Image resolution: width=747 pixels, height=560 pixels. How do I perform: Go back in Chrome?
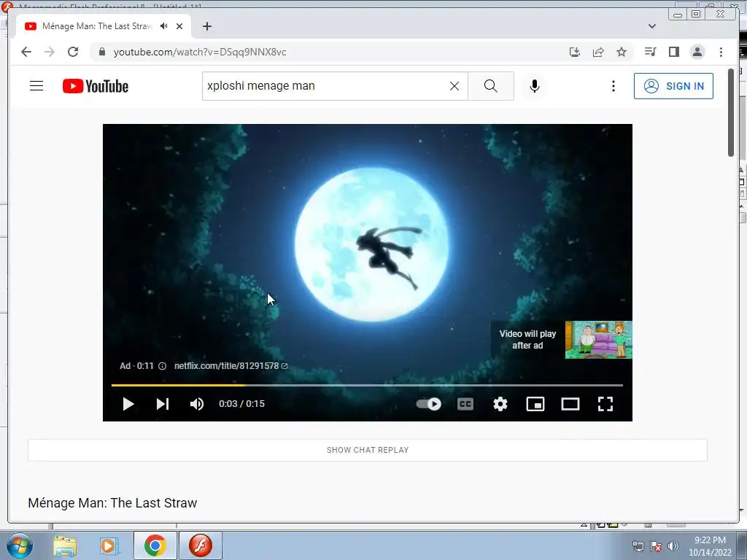[26, 52]
